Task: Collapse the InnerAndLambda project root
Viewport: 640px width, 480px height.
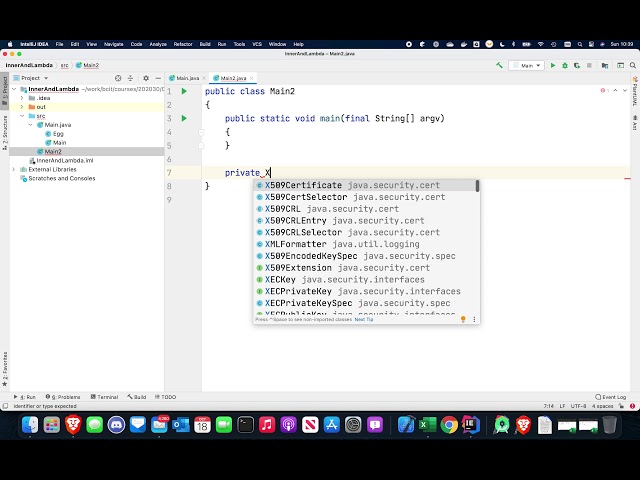Action: [x=14, y=89]
